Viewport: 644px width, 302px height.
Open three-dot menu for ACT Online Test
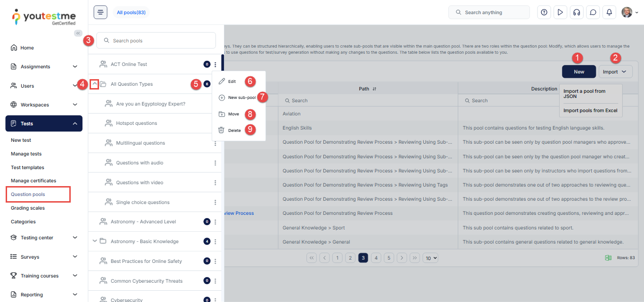215,65
